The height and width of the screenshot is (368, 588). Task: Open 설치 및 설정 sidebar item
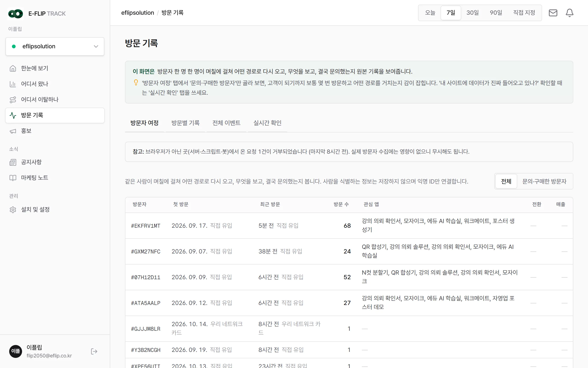click(55, 210)
